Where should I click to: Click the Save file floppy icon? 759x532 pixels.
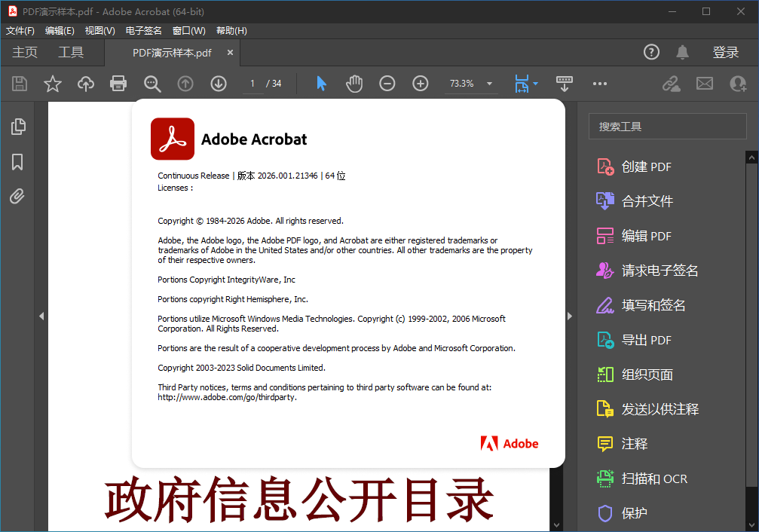coord(20,84)
